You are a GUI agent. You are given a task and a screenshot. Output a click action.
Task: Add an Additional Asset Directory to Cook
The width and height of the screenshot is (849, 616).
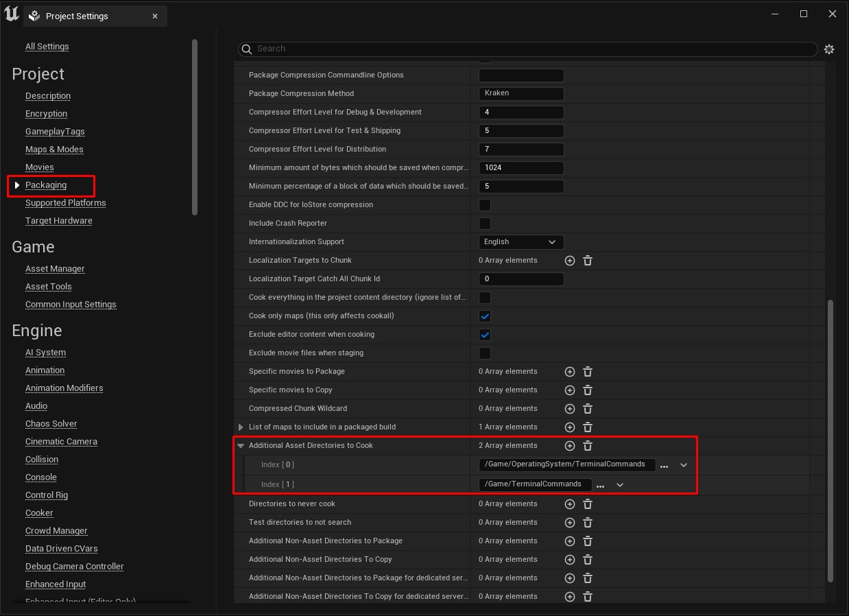[569, 446]
